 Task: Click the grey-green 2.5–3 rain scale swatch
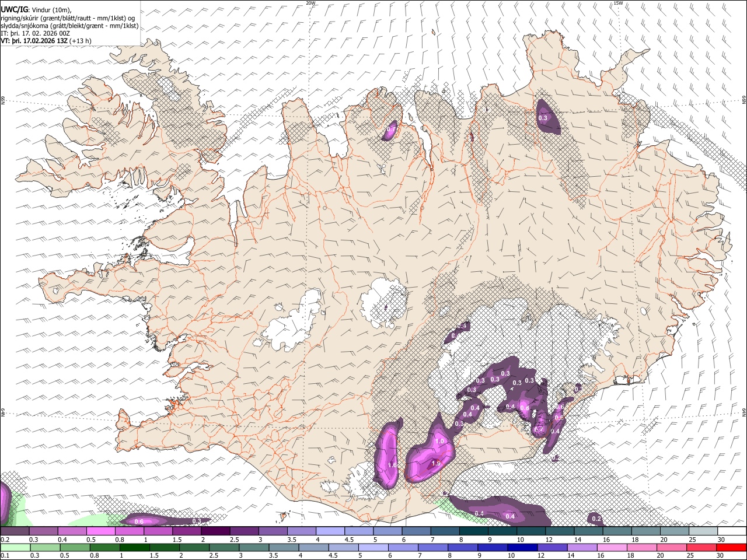tap(224, 548)
